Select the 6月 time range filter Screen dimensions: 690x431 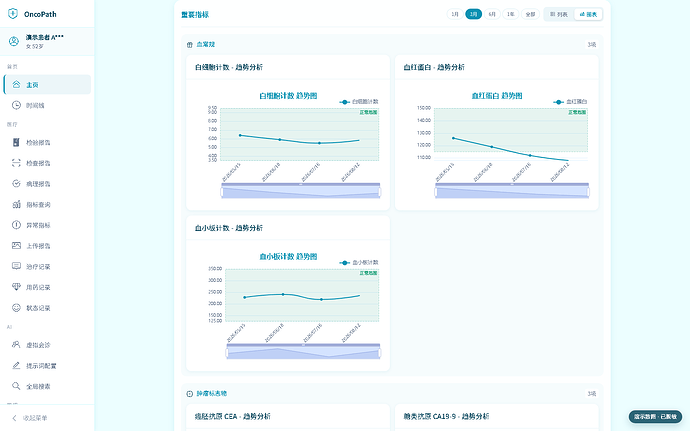[x=492, y=14]
